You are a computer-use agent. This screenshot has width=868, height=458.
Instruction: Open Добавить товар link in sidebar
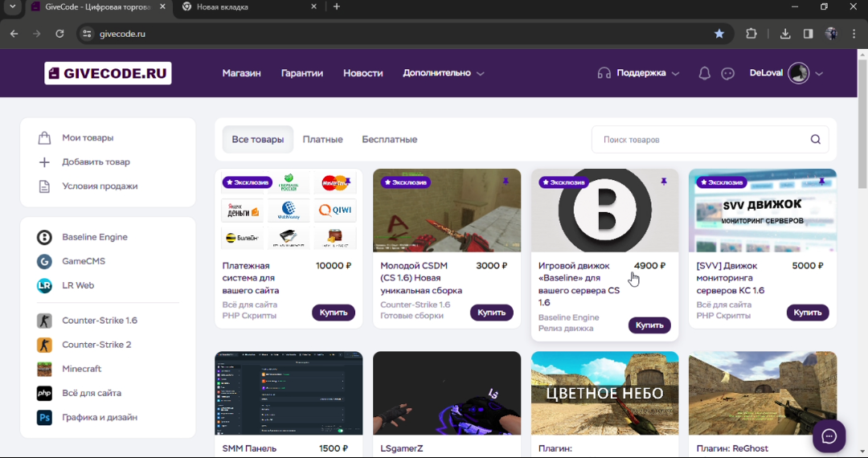pyautogui.click(x=96, y=162)
